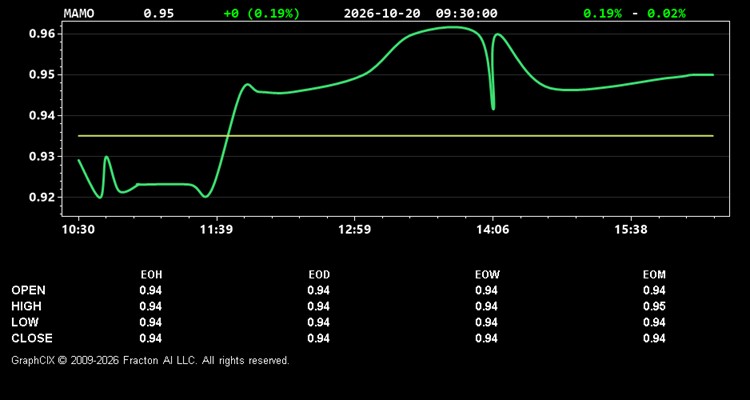Click the 0.19% range value in header
The width and height of the screenshot is (750, 400).
point(603,13)
